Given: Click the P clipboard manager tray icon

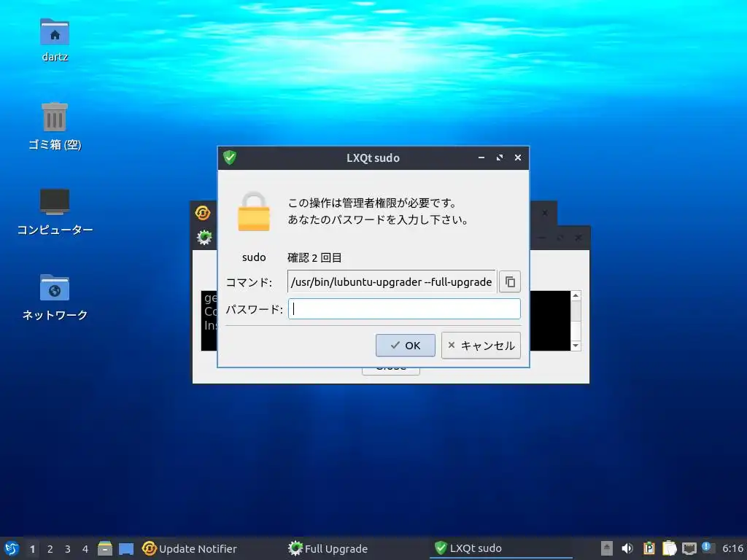Looking at the screenshot, I should 649,548.
